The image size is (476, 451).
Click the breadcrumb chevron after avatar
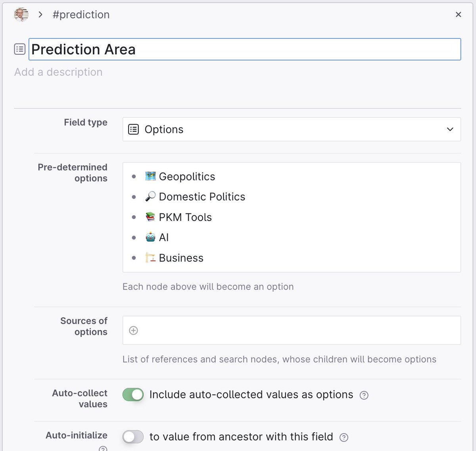tap(40, 15)
